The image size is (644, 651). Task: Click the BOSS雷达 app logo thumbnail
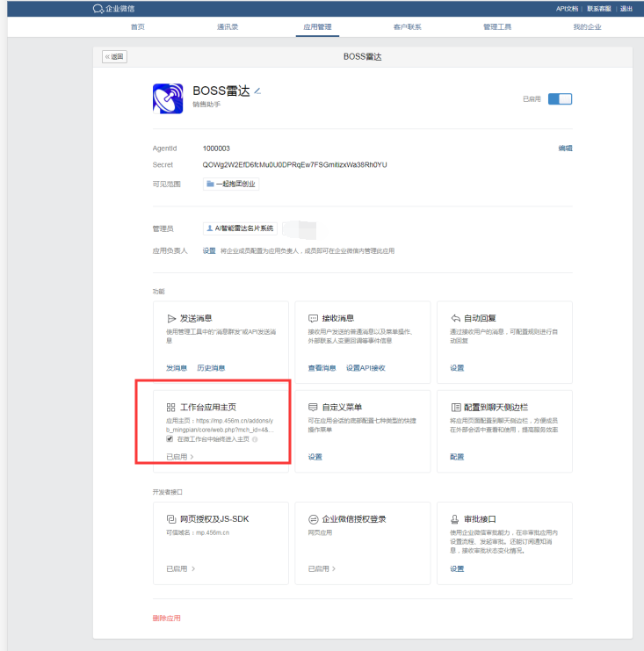tap(168, 98)
